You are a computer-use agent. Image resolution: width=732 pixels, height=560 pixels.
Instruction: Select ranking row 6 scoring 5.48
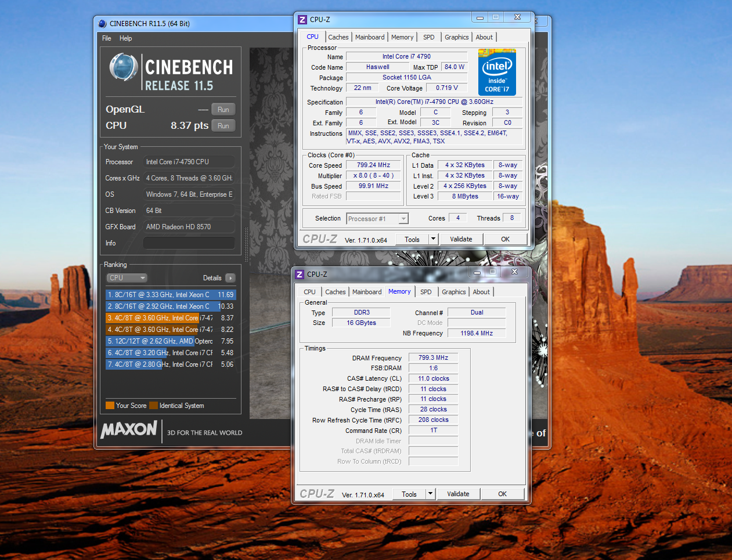(x=171, y=353)
